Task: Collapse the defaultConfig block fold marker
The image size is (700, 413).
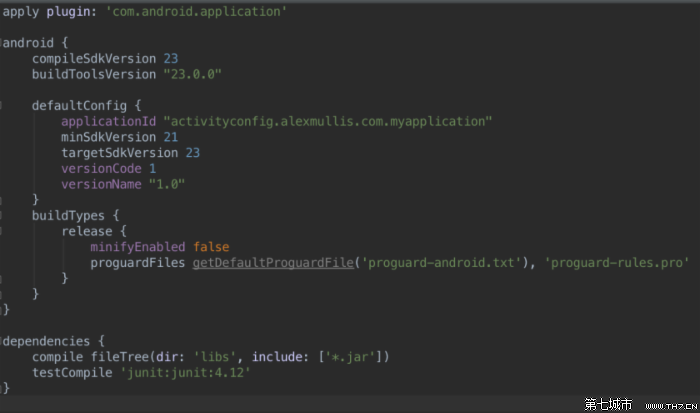Action: (x=1, y=106)
